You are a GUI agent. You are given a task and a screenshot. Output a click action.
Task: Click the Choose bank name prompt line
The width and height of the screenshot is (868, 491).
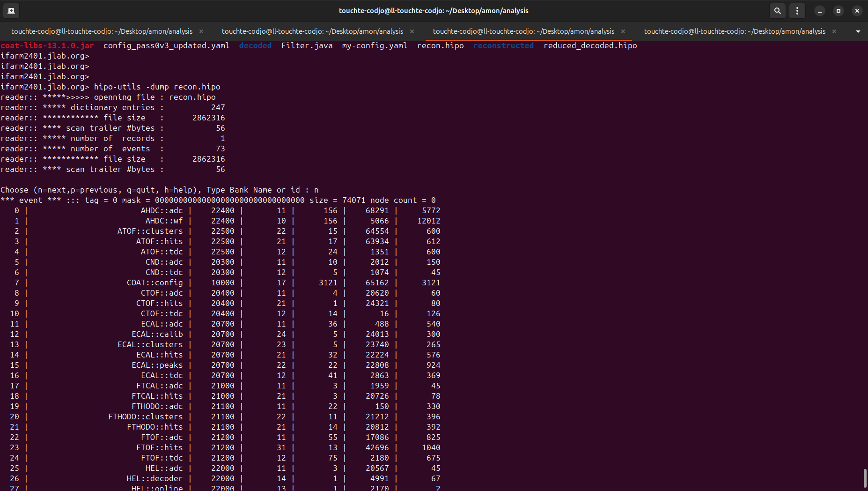point(160,190)
